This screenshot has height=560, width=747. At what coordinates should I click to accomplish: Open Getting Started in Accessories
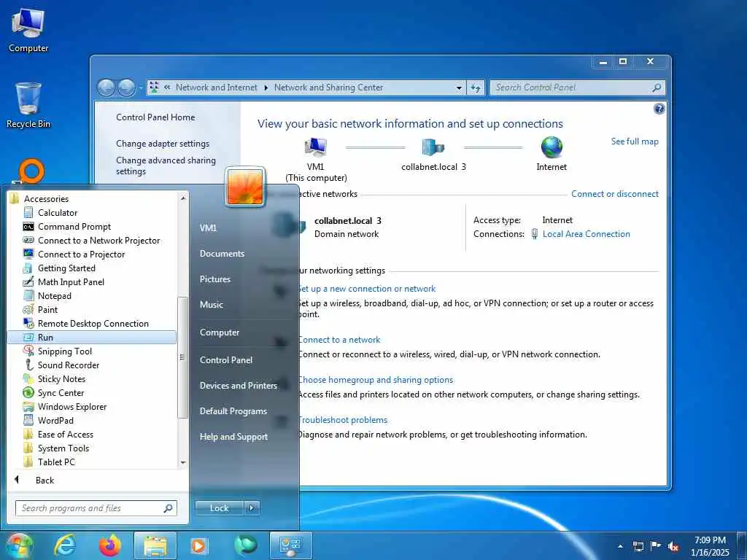(66, 268)
